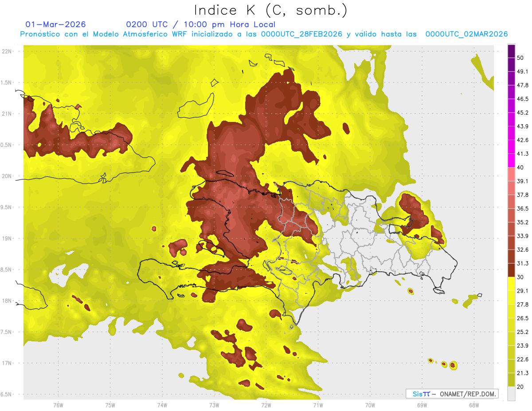Click the colorbar value "30"

(x=521, y=277)
